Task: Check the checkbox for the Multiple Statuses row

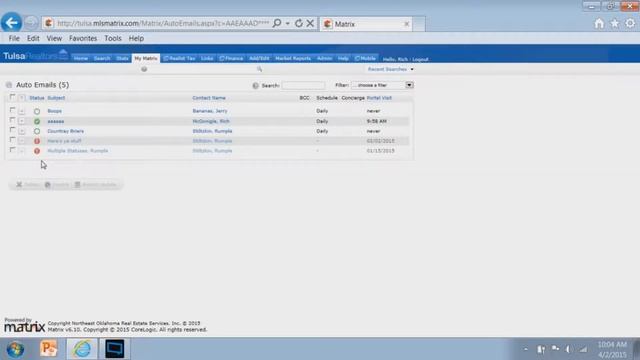Action: [12, 150]
